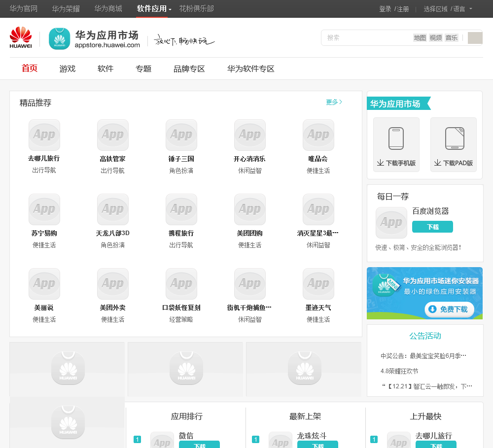493x448 pixels.
Task: Open the 唯品会 app icon
Action: (x=318, y=135)
